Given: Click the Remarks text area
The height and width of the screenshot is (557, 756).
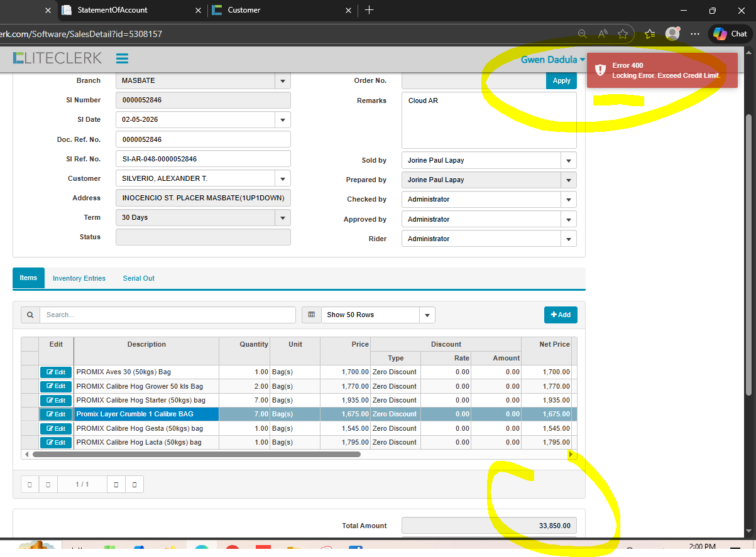Looking at the screenshot, I should 488,121.
